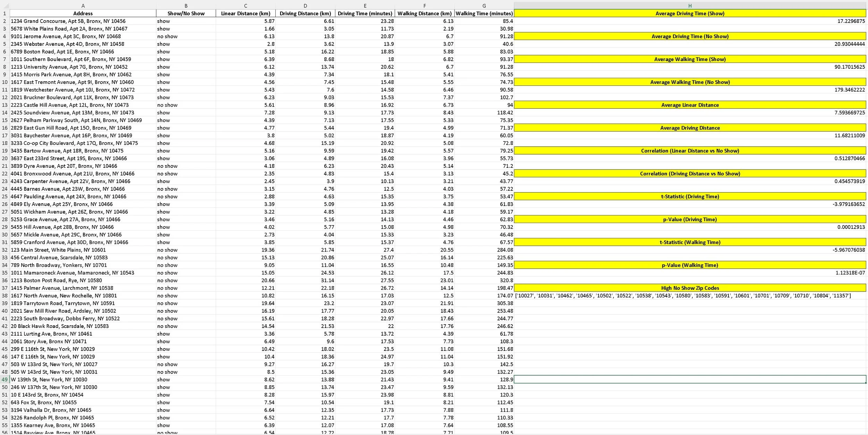868x435 pixels.
Task: Click the selected empty cell H49
Action: pos(690,379)
